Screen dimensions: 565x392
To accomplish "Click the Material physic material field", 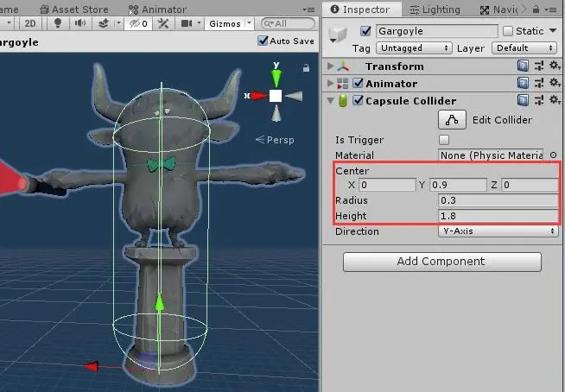I will coord(491,155).
